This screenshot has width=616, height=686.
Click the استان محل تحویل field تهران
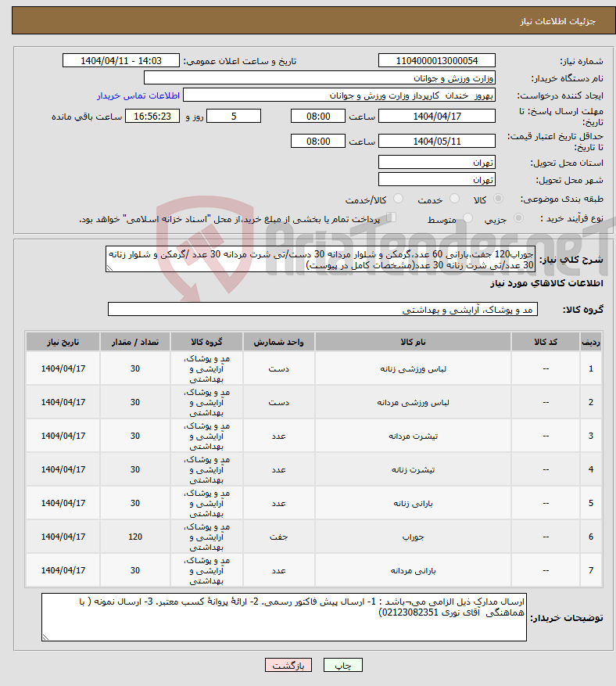click(437, 163)
